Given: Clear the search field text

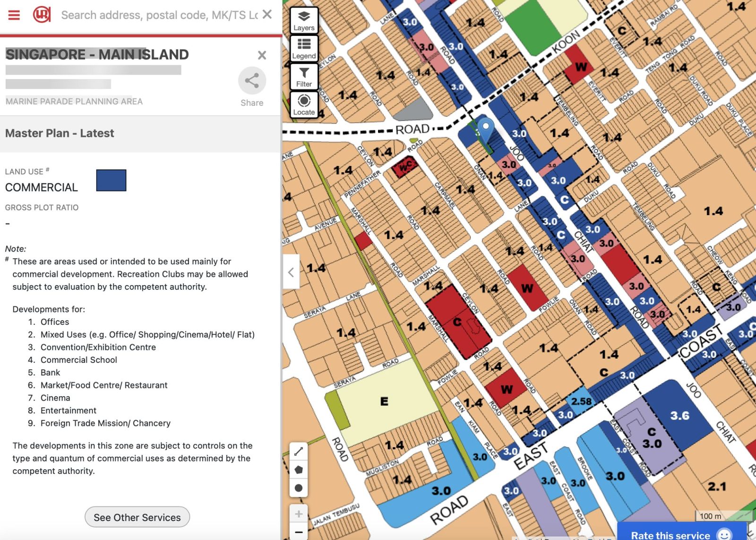Looking at the screenshot, I should pyautogui.click(x=267, y=15).
